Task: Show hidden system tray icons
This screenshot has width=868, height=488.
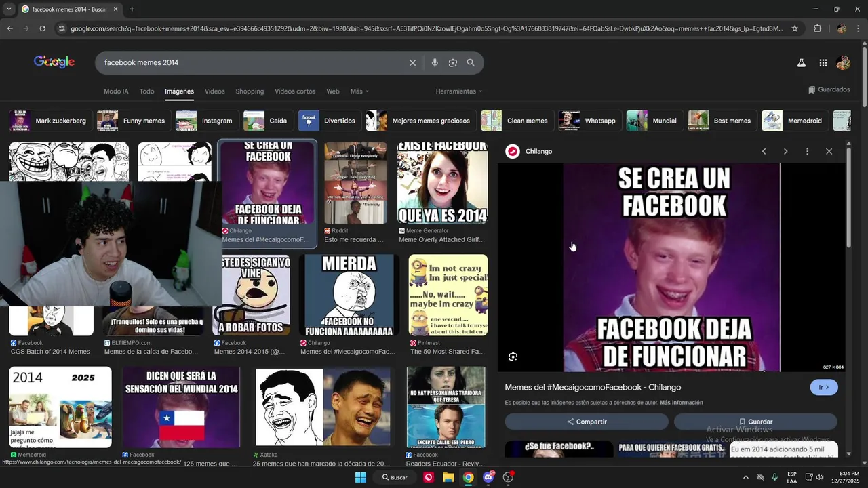Action: 746,477
